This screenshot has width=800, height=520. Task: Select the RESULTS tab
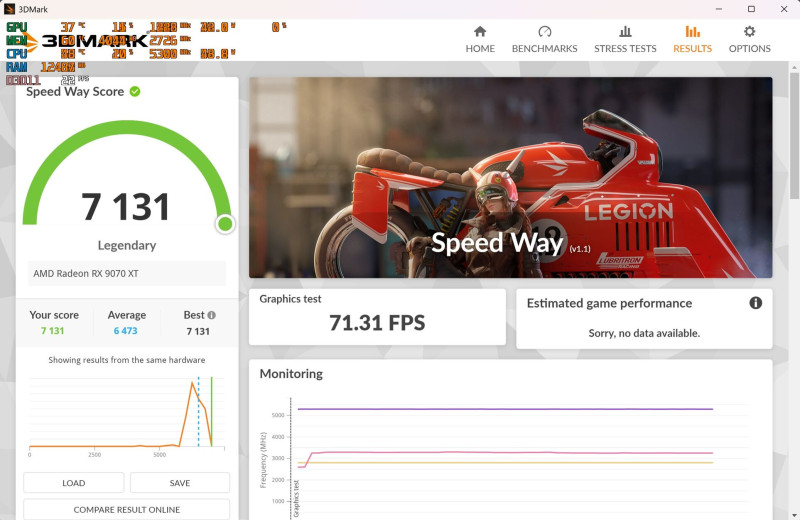(x=692, y=39)
